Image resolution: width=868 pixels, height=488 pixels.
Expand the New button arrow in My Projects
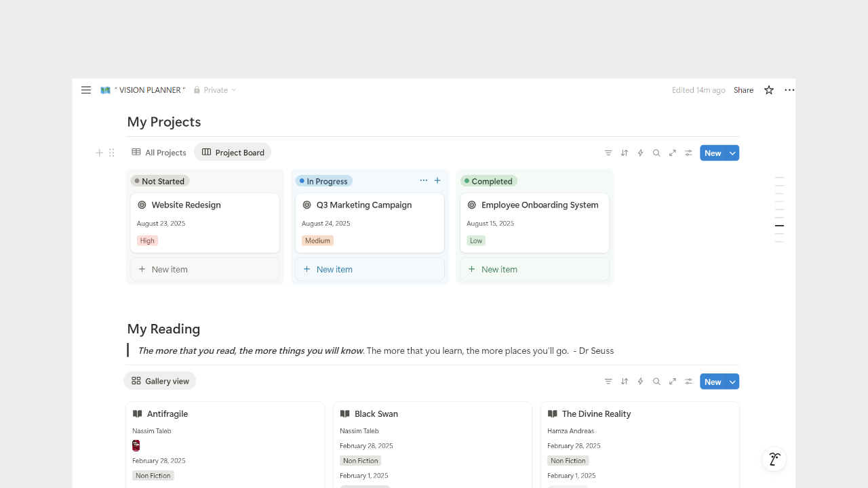(x=732, y=153)
